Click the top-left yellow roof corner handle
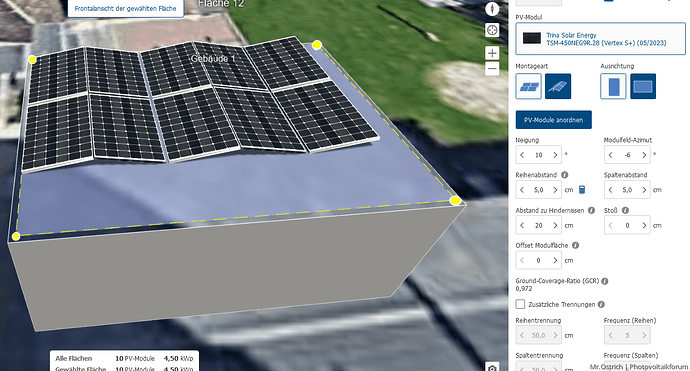 (x=32, y=59)
